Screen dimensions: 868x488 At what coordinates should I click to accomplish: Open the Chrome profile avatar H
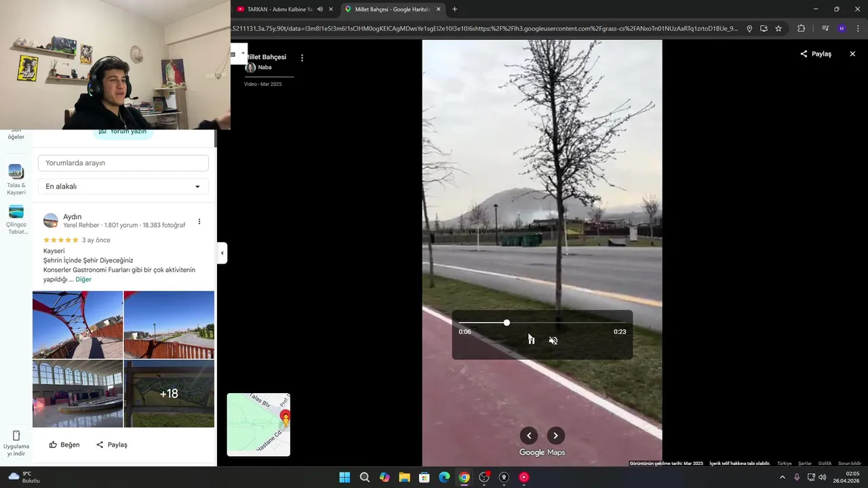pos(842,28)
